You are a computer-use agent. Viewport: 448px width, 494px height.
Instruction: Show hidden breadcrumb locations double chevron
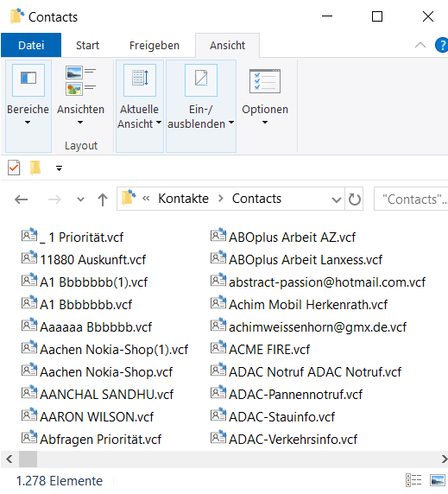pyautogui.click(x=146, y=198)
